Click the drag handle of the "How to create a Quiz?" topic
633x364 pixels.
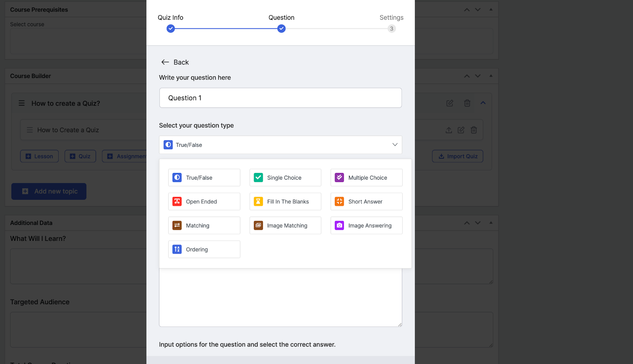(22, 103)
